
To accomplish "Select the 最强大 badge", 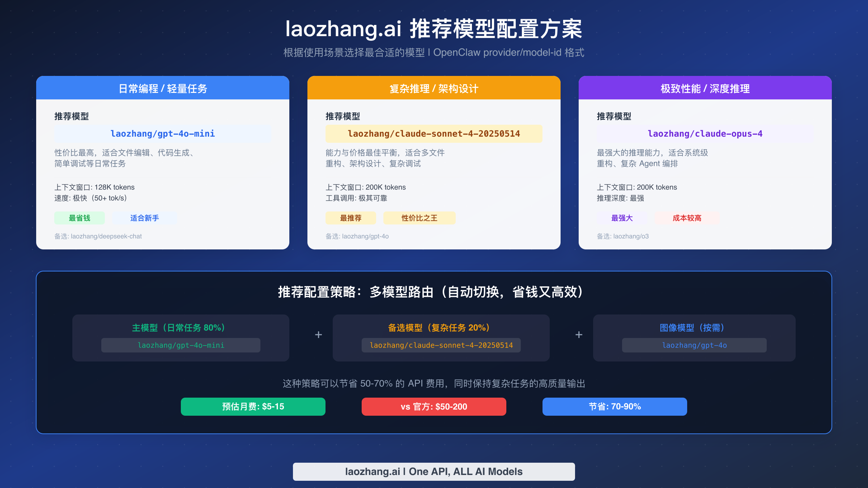I will (622, 218).
